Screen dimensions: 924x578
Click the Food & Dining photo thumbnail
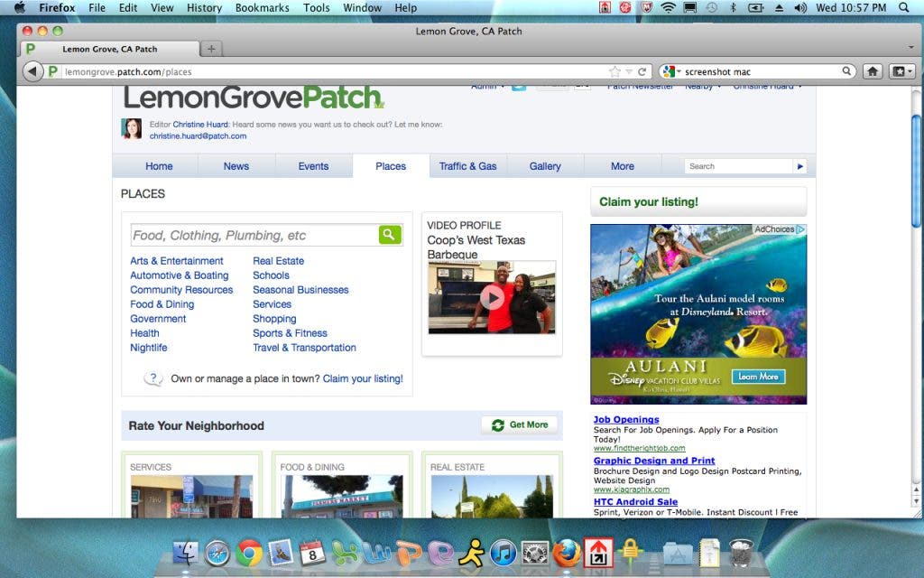pyautogui.click(x=342, y=496)
